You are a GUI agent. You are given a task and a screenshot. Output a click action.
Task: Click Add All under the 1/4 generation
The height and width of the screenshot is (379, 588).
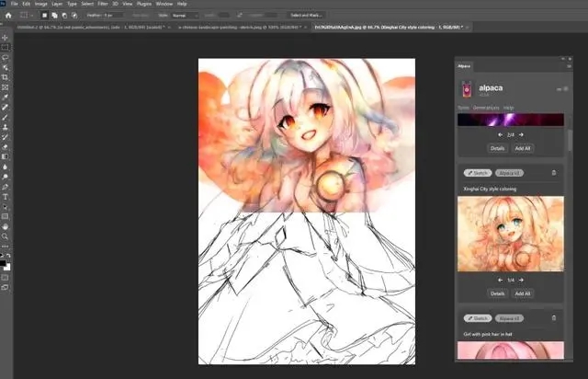tap(523, 293)
